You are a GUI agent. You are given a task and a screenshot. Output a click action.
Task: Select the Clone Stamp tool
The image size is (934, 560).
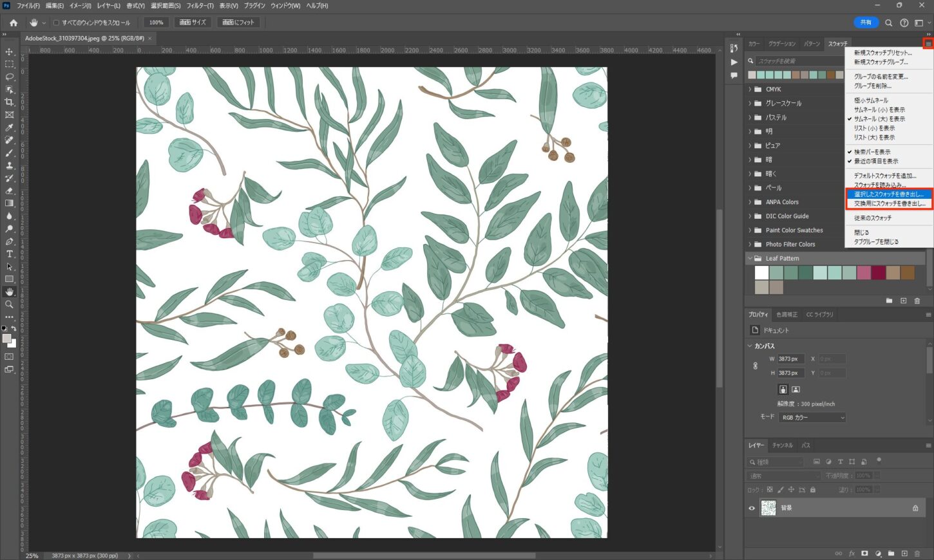tap(9, 165)
